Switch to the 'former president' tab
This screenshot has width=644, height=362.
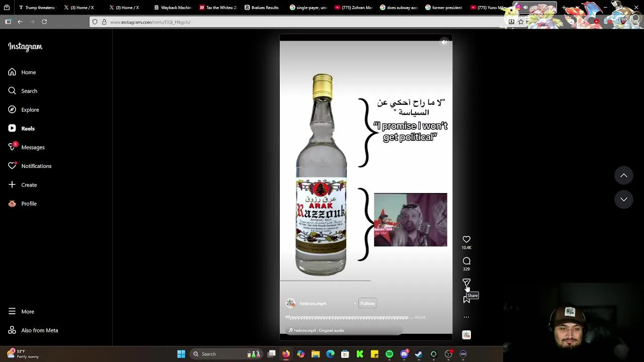[x=444, y=8]
